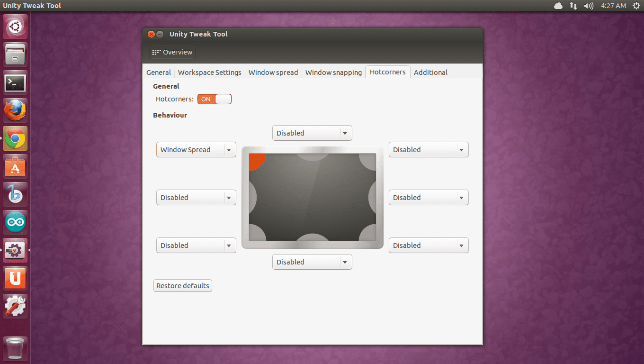The height and width of the screenshot is (364, 644).
Task: Click the cloud indicator in top panel
Action: click(x=558, y=6)
